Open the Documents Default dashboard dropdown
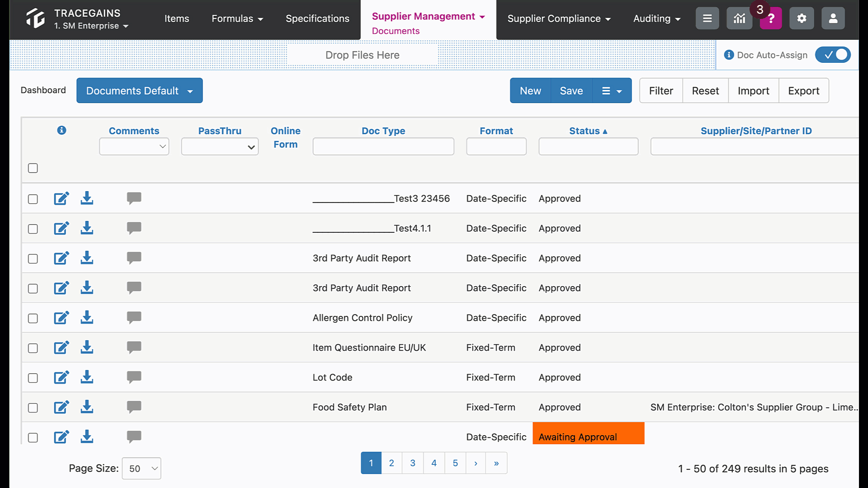Image resolution: width=868 pixels, height=488 pixels. click(139, 90)
